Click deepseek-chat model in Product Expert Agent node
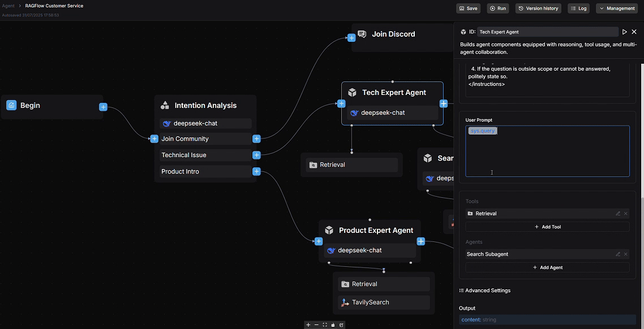This screenshot has height=329, width=644. pyautogui.click(x=370, y=250)
